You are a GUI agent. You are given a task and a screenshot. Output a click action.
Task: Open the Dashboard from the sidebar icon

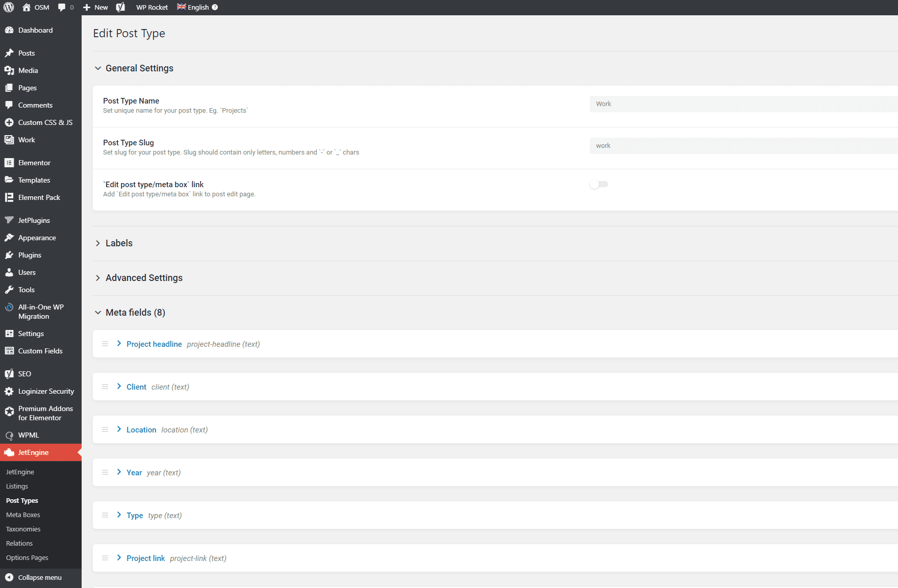(x=9, y=30)
